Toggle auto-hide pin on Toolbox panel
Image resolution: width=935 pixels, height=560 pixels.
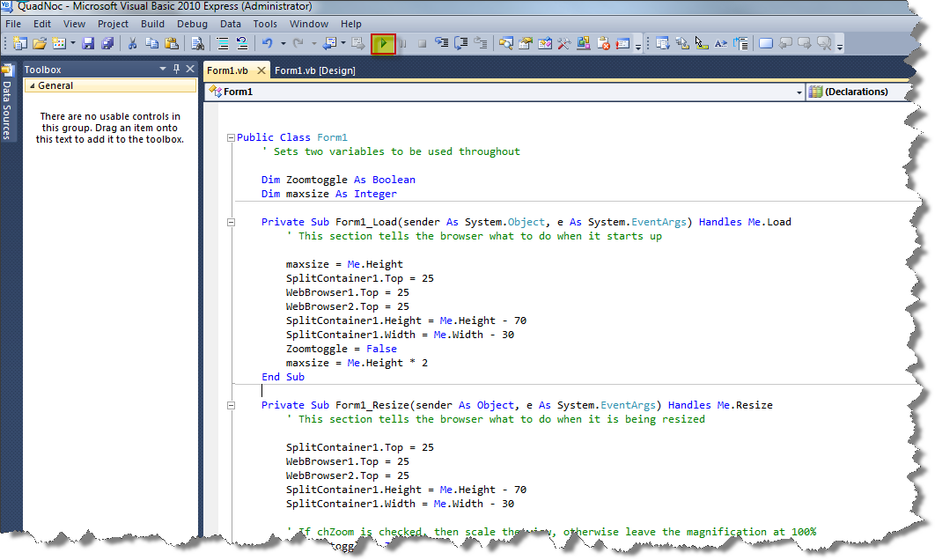(176, 70)
